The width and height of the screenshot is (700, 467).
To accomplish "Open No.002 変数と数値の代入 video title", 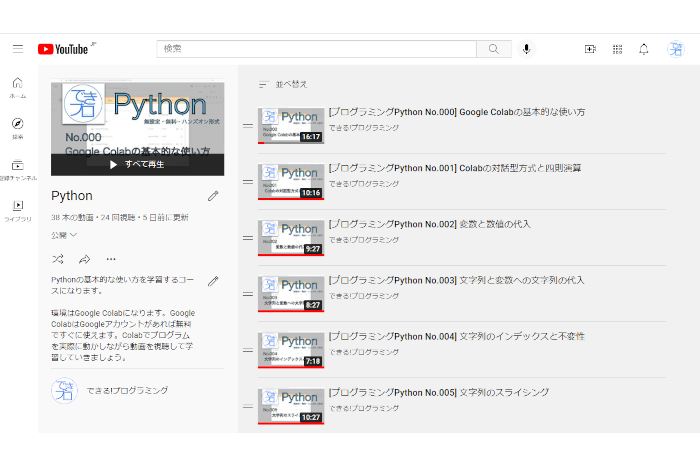I will coord(429,224).
